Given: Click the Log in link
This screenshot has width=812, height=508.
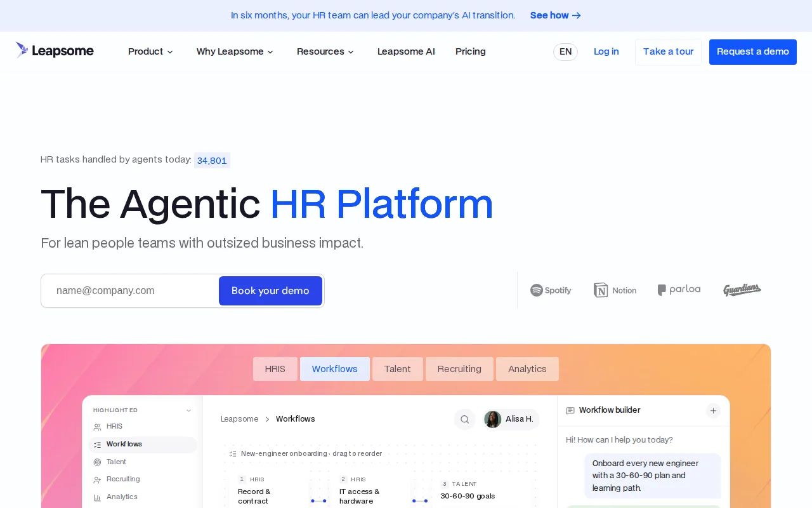Looking at the screenshot, I should coord(606,51).
